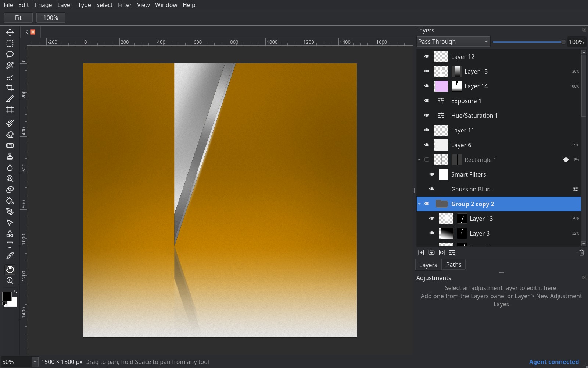Select the Eraser tool
This screenshot has width=588, height=368.
click(10, 134)
